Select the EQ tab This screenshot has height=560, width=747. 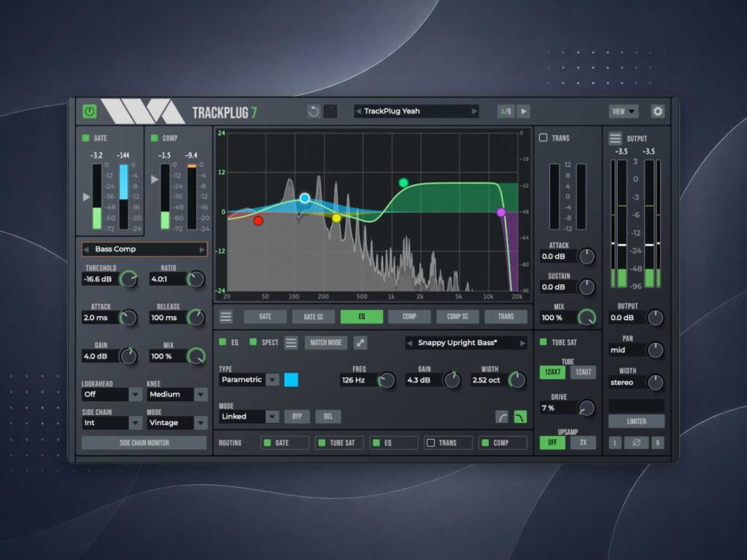[362, 316]
